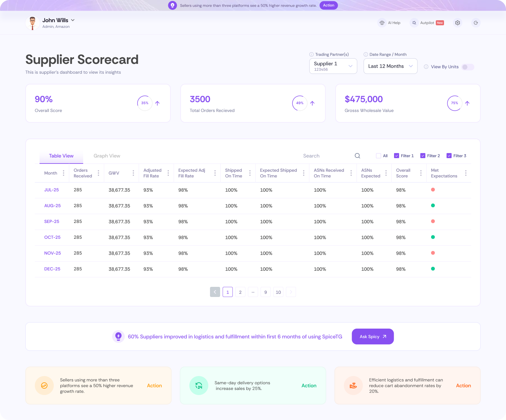Select the Table View tab

pyautogui.click(x=61, y=156)
